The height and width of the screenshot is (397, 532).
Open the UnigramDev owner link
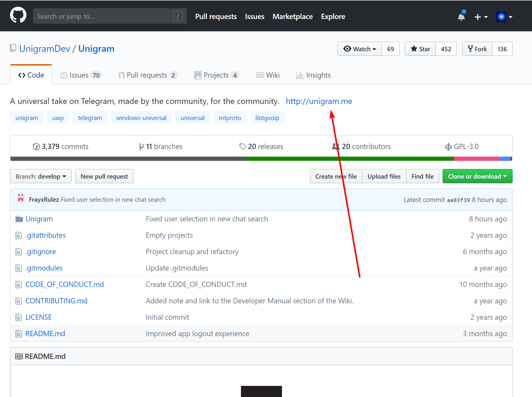pyautogui.click(x=45, y=49)
